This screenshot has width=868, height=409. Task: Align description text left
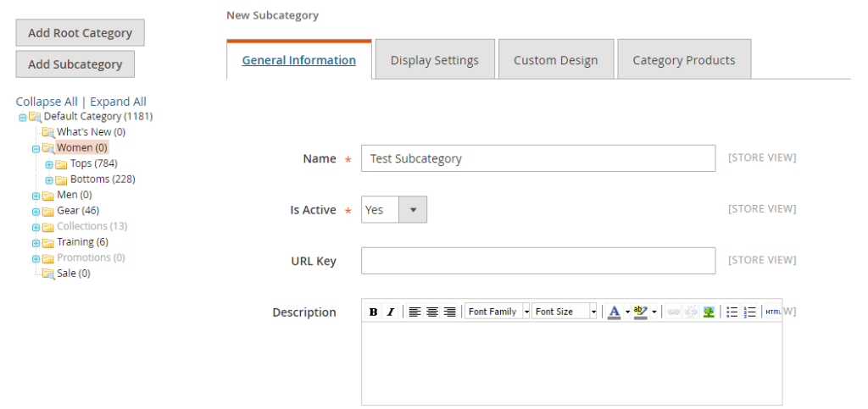tap(415, 312)
